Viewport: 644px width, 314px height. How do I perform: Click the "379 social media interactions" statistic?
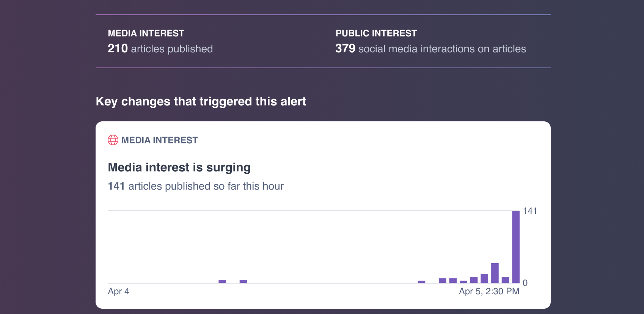(x=430, y=49)
